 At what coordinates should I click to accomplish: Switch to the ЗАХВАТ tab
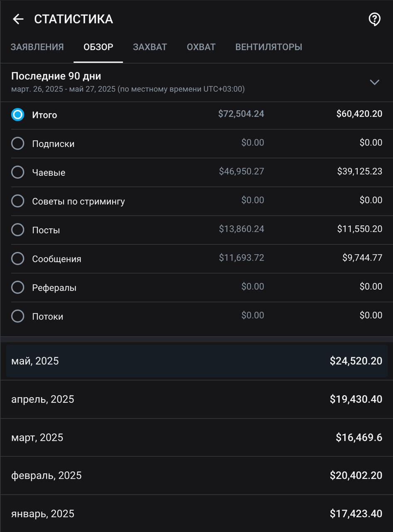(150, 47)
